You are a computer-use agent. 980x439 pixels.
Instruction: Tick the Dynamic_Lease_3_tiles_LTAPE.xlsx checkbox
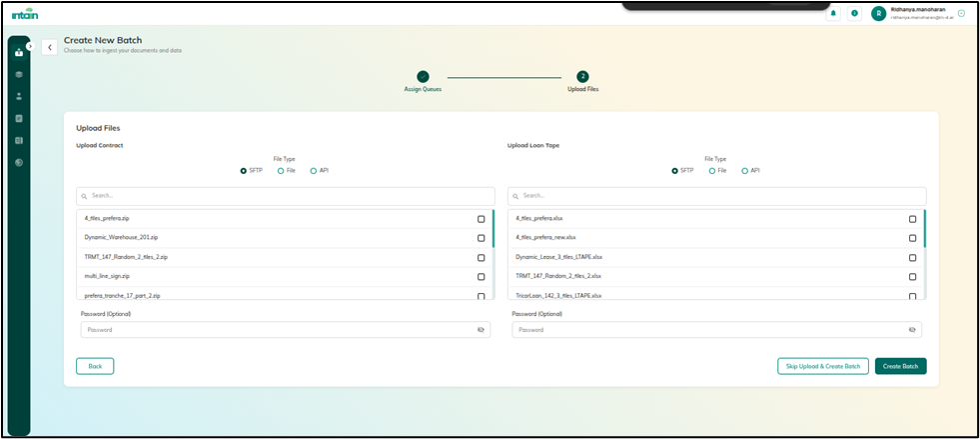[x=912, y=257]
